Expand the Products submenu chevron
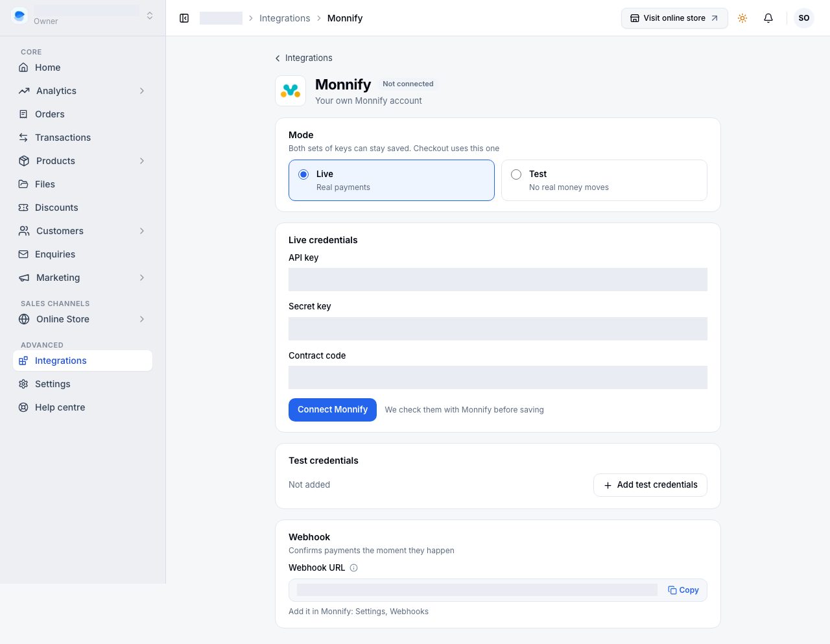The width and height of the screenshot is (830, 644). (142, 161)
